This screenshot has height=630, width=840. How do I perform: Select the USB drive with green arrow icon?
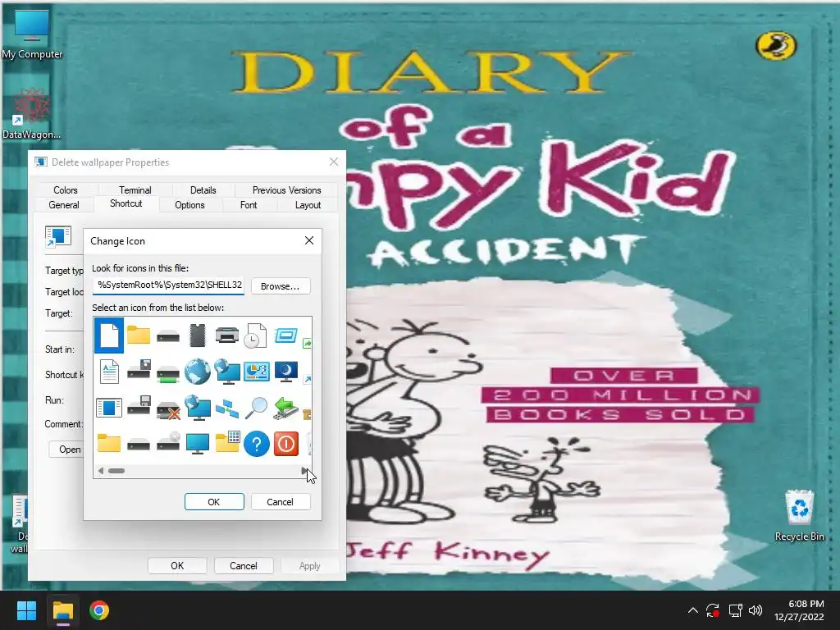click(285, 408)
